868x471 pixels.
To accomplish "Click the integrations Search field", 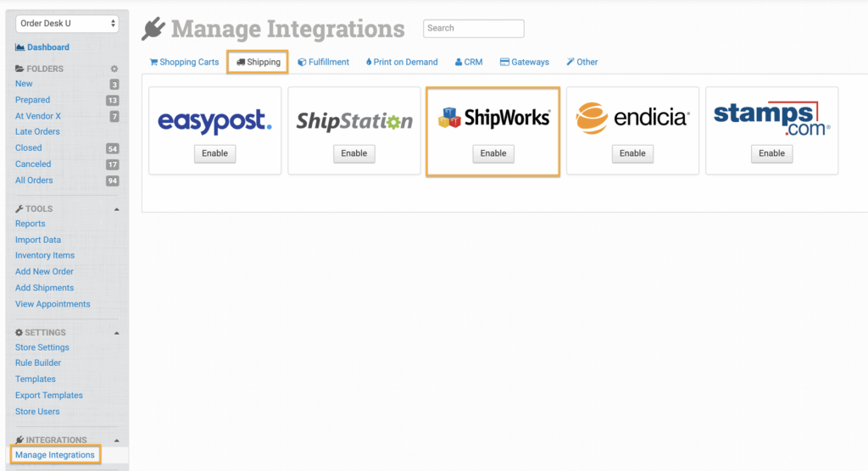I will (x=473, y=28).
